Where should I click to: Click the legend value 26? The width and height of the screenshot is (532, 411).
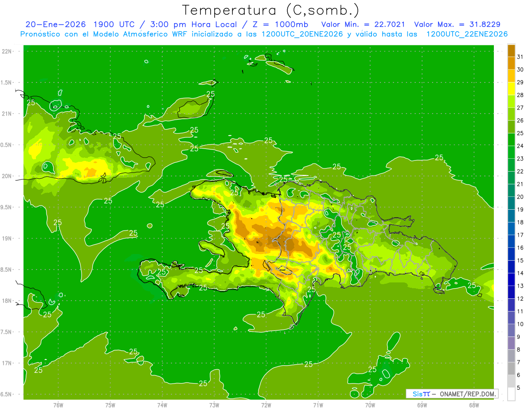(520, 120)
